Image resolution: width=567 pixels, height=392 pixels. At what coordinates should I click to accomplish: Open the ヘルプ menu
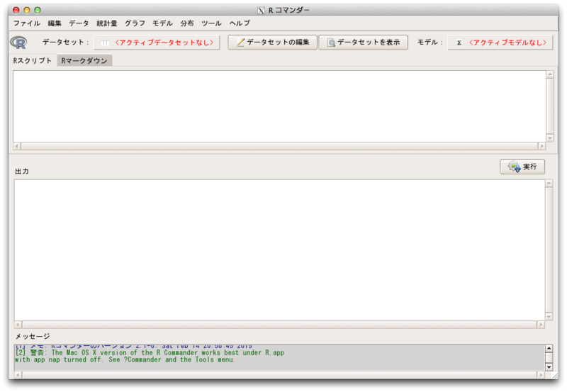click(x=240, y=23)
